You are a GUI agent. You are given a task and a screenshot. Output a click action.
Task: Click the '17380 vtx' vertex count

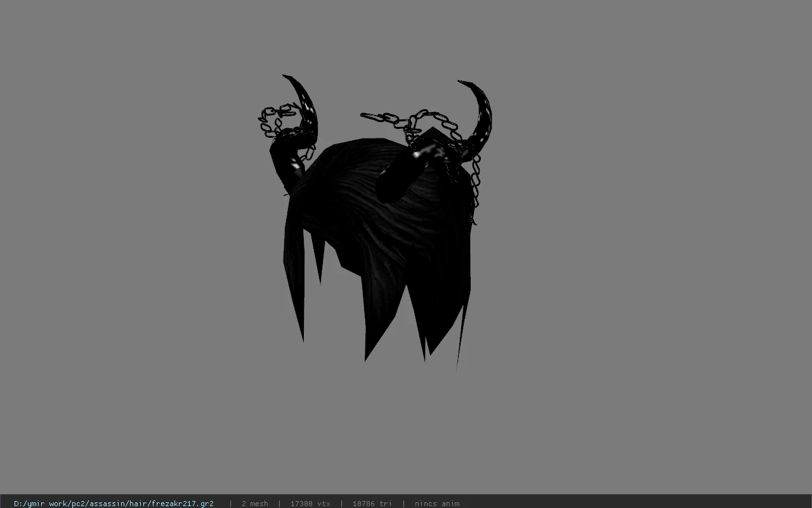click(x=310, y=504)
